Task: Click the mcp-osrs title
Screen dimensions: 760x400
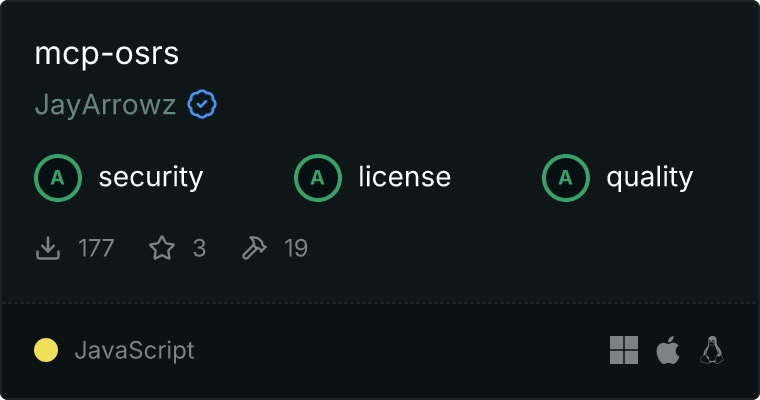Action: pos(107,54)
